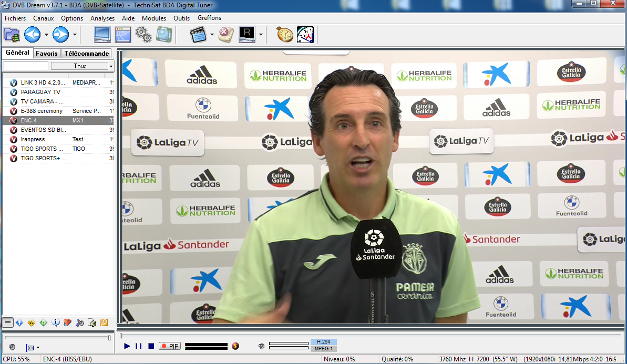
Task: Click the red coin icon beside level bars
Action: click(235, 346)
